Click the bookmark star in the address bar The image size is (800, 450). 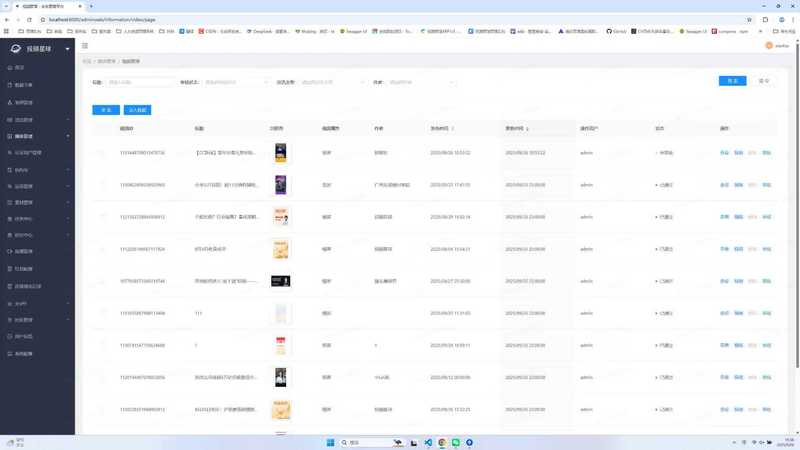(x=749, y=19)
